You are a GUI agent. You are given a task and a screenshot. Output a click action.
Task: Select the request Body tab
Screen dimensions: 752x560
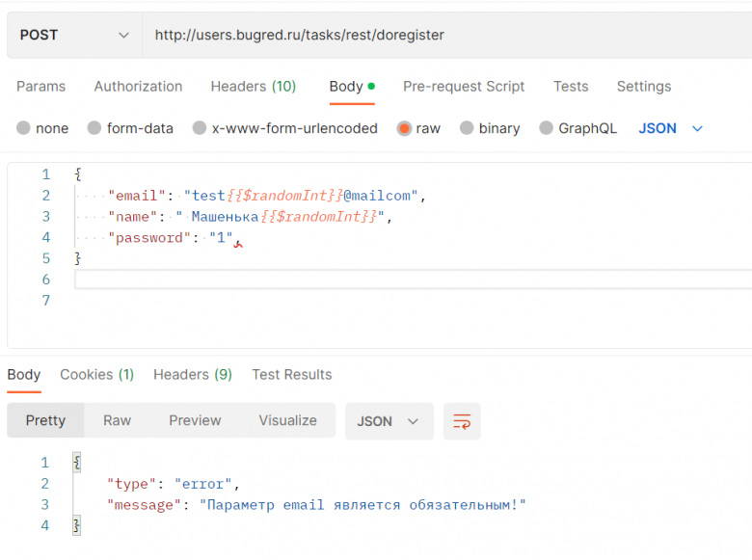click(x=352, y=87)
